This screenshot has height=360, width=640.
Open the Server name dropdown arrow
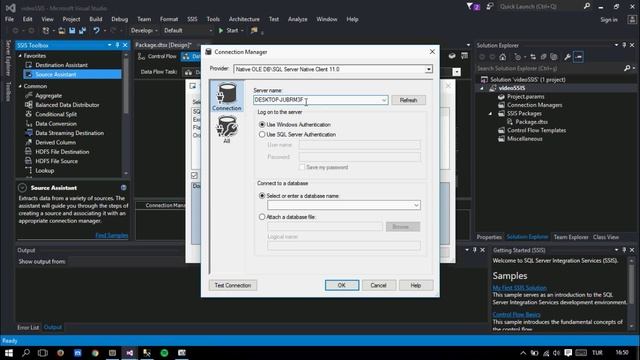point(384,100)
